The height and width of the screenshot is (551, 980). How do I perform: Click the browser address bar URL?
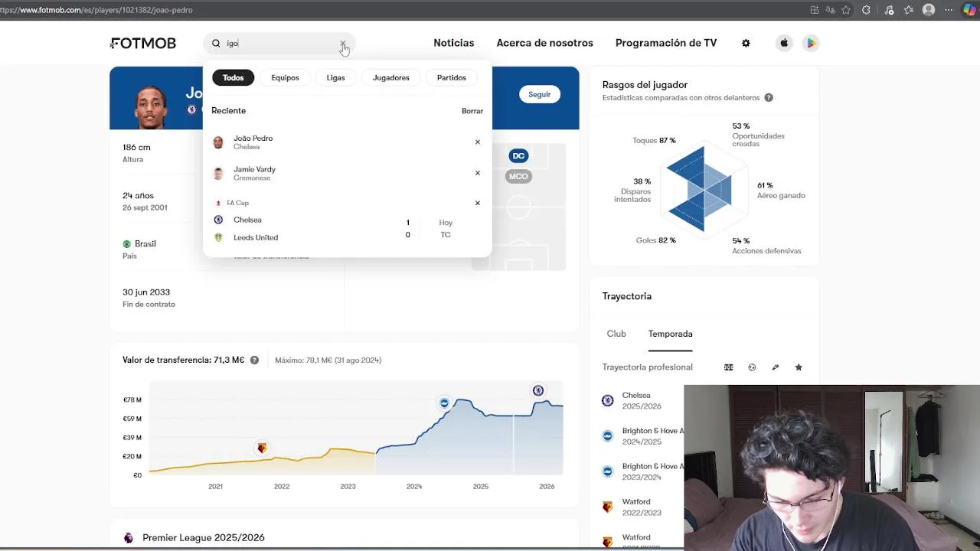click(96, 10)
